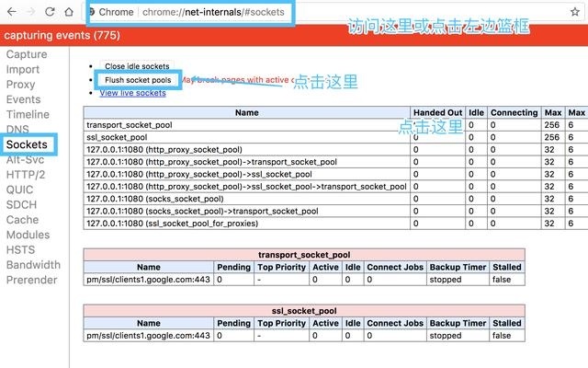Switch to the Proxy tab
Screen dimensions: 588x368
[x=20, y=85]
